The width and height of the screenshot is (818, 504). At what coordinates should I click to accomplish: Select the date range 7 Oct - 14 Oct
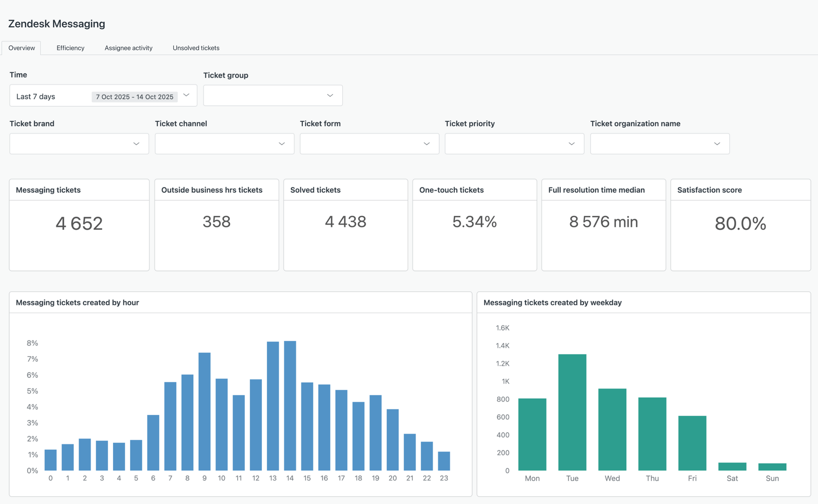(134, 96)
